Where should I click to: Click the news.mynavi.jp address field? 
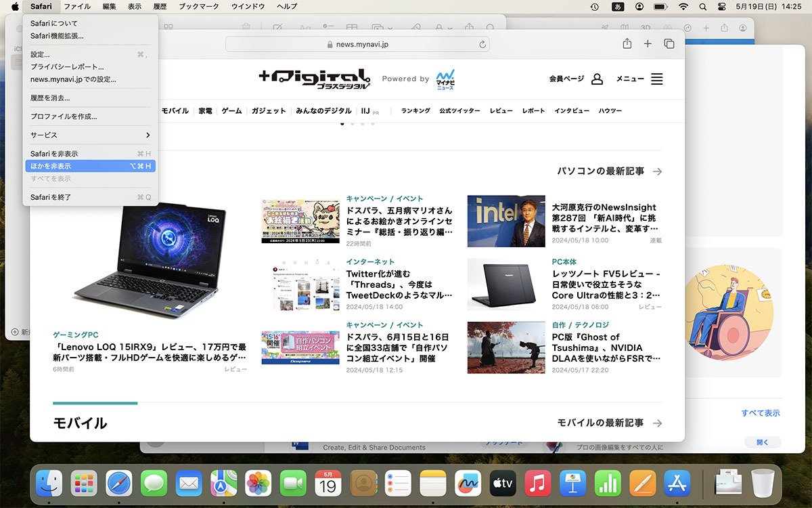[357, 44]
